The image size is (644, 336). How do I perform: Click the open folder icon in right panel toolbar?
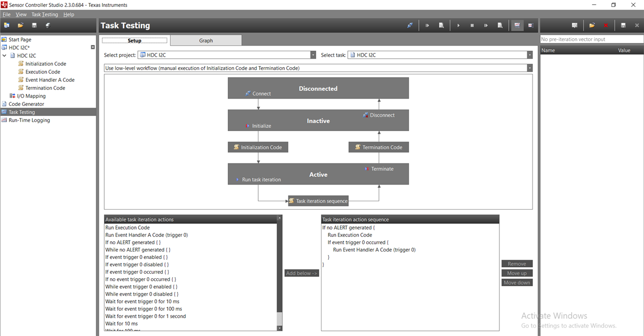coord(592,25)
